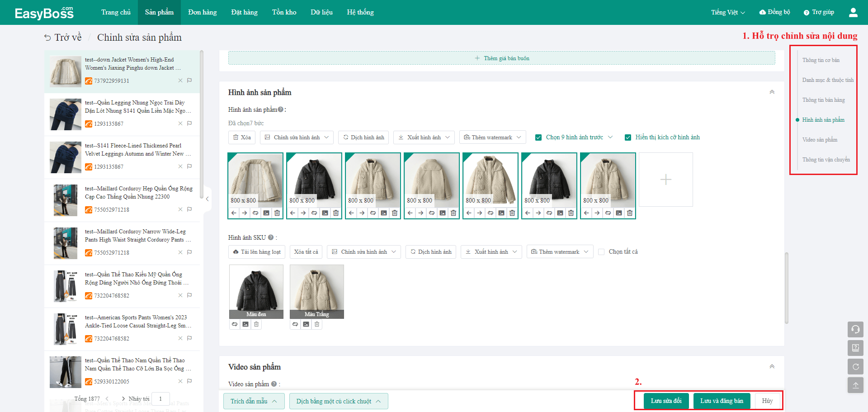The width and height of the screenshot is (868, 412).
Task: Click Tải lên hàng loạt button
Action: click(x=256, y=252)
